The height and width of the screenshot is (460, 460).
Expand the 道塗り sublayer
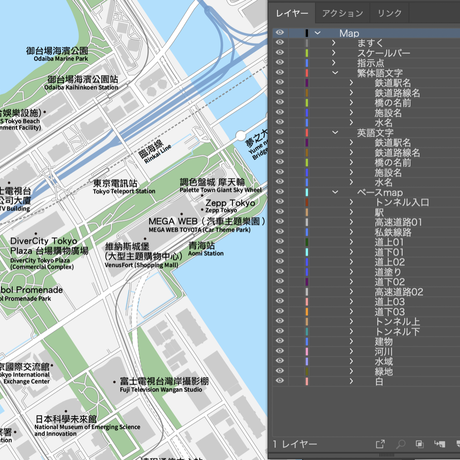(351, 271)
